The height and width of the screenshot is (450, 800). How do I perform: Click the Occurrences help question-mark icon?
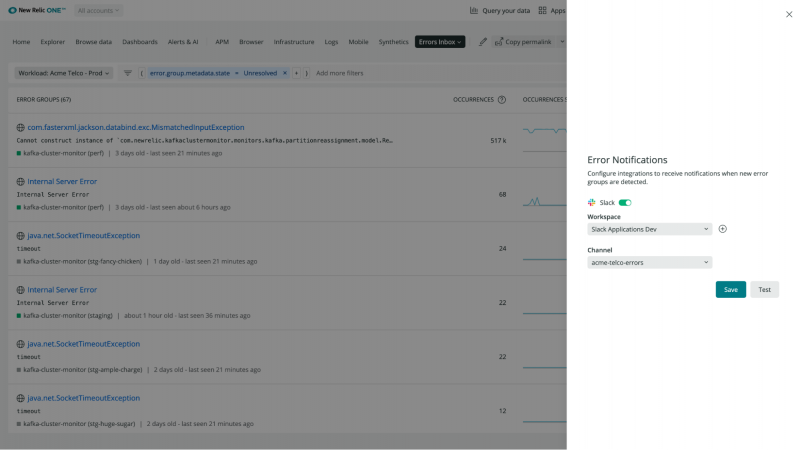coord(502,99)
